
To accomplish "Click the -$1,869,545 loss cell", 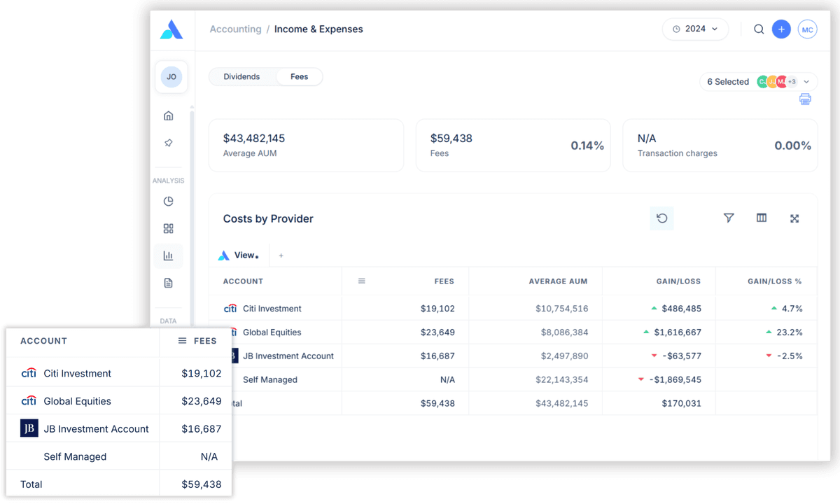I will pos(675,380).
